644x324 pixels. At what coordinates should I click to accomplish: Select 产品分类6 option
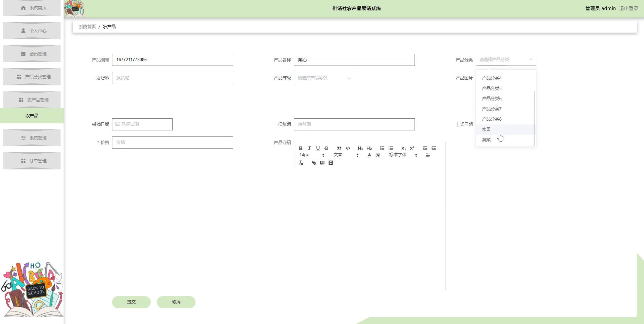coord(505,98)
